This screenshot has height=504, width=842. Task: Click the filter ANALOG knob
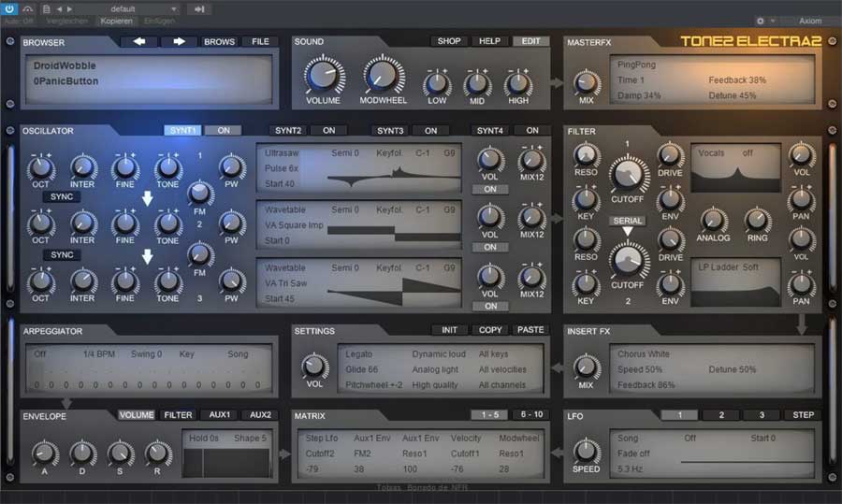click(x=713, y=220)
